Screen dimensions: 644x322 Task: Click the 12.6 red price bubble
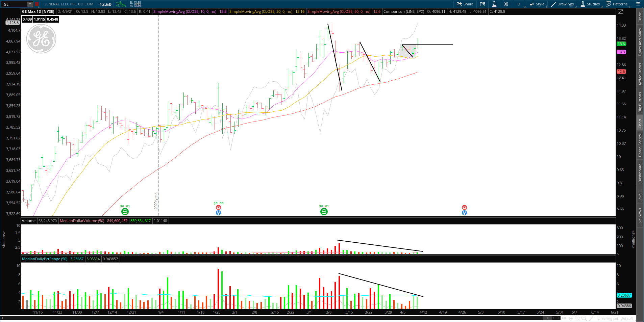coord(621,72)
